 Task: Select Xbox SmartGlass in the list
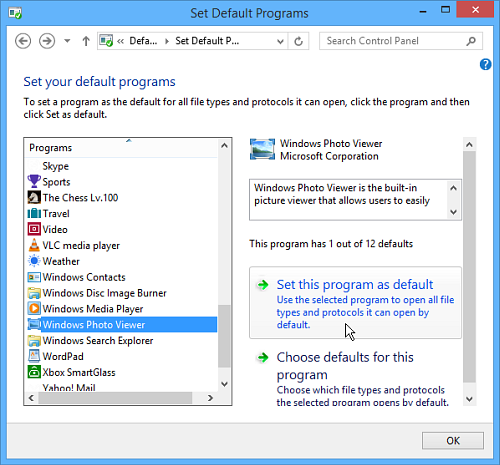pyautogui.click(x=79, y=372)
